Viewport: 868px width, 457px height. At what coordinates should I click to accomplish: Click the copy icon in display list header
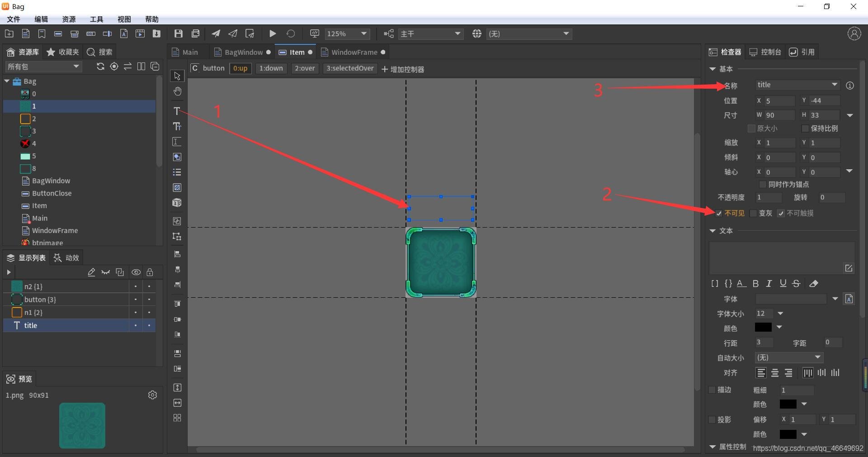(x=120, y=272)
